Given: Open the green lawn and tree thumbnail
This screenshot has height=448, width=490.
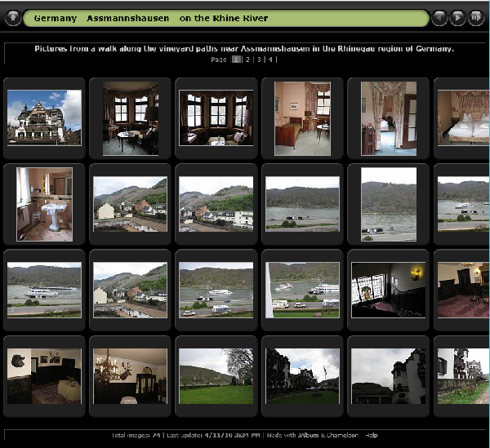Looking at the screenshot, I should tap(216, 376).
